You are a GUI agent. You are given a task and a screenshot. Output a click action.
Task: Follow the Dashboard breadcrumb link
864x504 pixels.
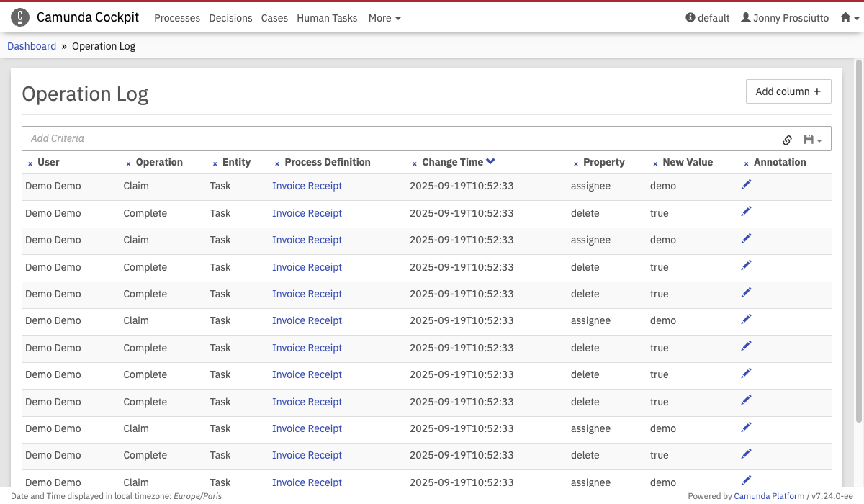[32, 46]
